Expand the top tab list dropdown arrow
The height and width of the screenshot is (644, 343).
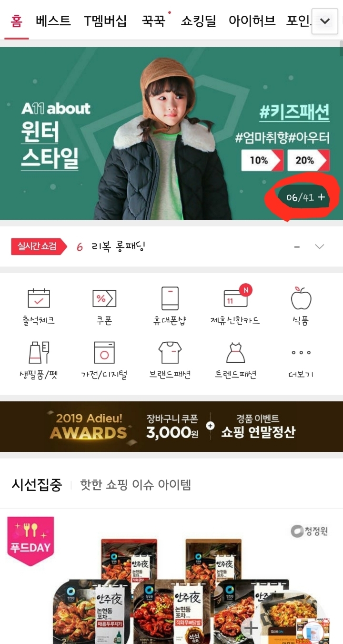click(x=325, y=21)
